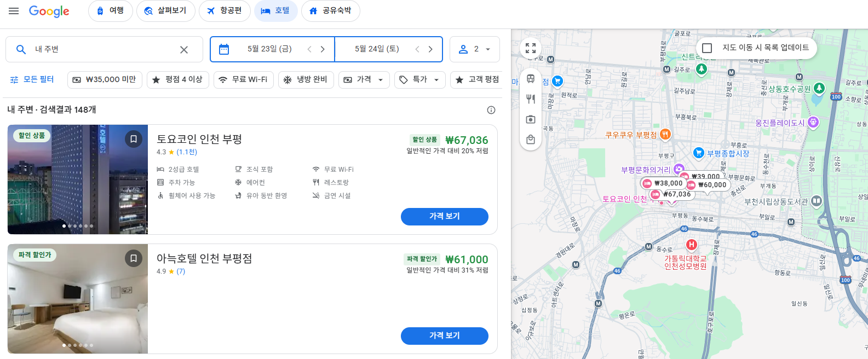Viewport: 868px width, 359px height.
Task: Toggle the 고객 평점 guest rating filter
Action: coord(476,80)
